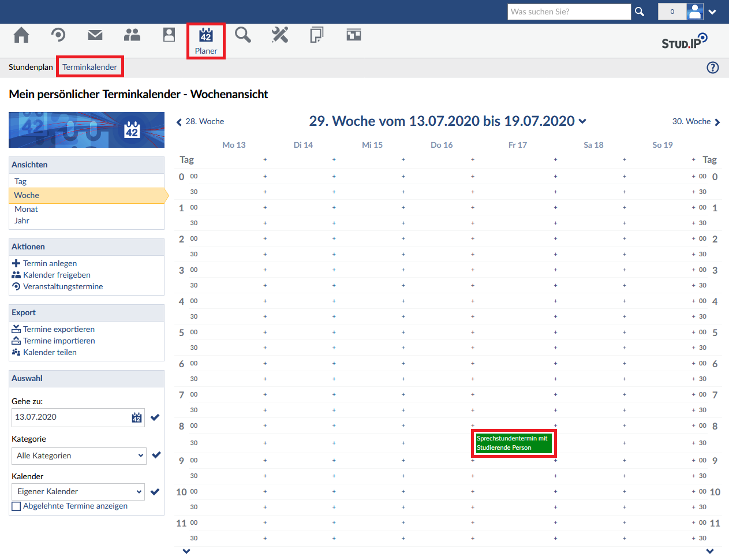The width and height of the screenshot is (729, 560).
Task: Open the help question mark icon
Action: tap(713, 68)
